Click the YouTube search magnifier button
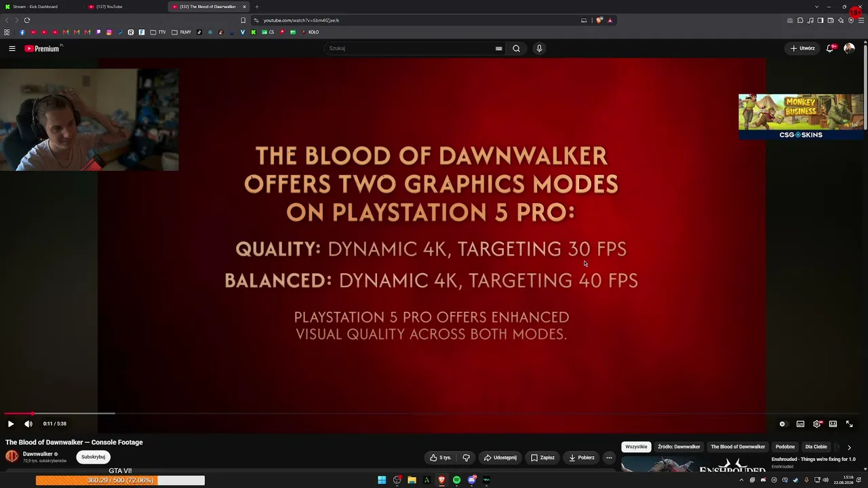The width and height of the screenshot is (868, 488). click(x=516, y=48)
